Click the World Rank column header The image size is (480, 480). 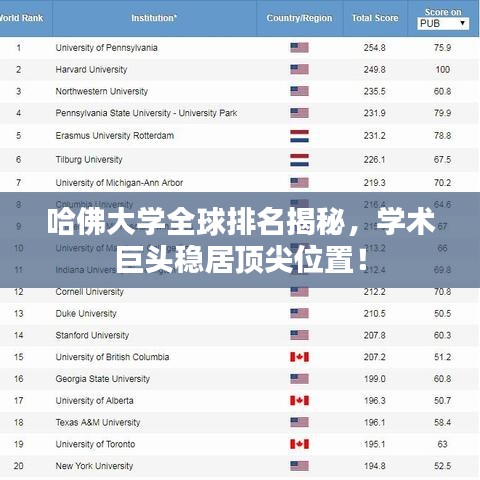pyautogui.click(x=21, y=18)
